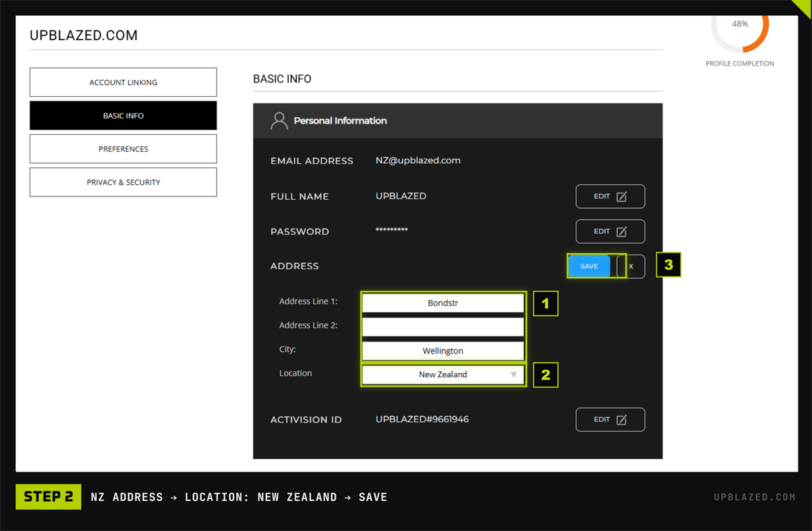The height and width of the screenshot is (531, 812).
Task: Click the EMAIL ADDRESS label
Action: tap(312, 161)
